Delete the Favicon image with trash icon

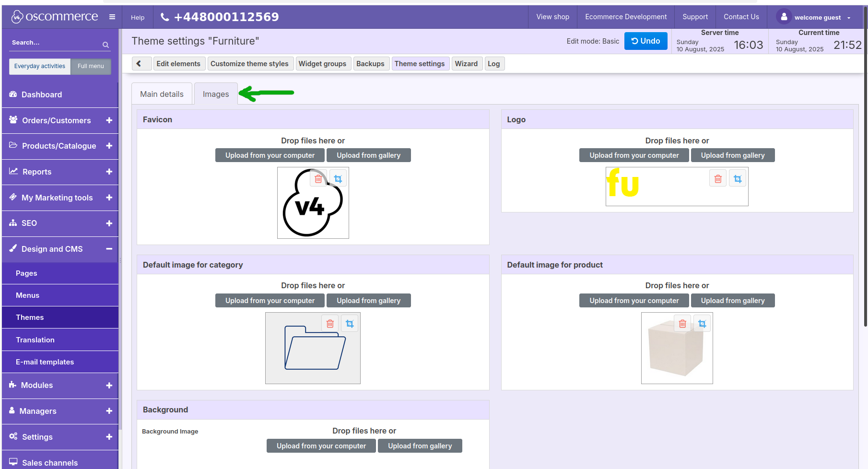point(318,179)
